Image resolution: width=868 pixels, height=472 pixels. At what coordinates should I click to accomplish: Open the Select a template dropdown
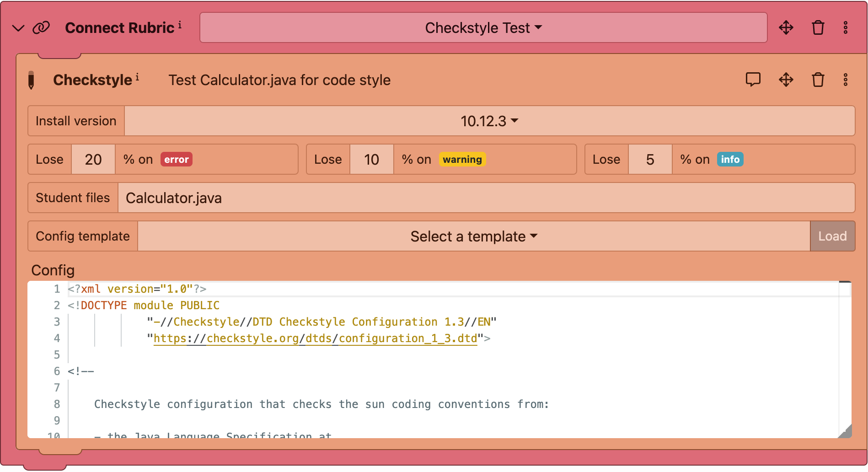(x=473, y=236)
